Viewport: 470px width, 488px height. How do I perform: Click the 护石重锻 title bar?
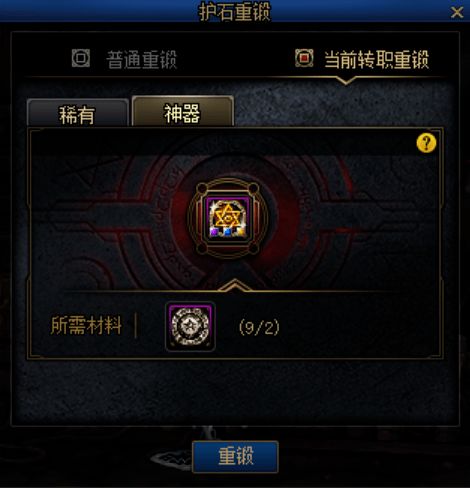(x=235, y=11)
